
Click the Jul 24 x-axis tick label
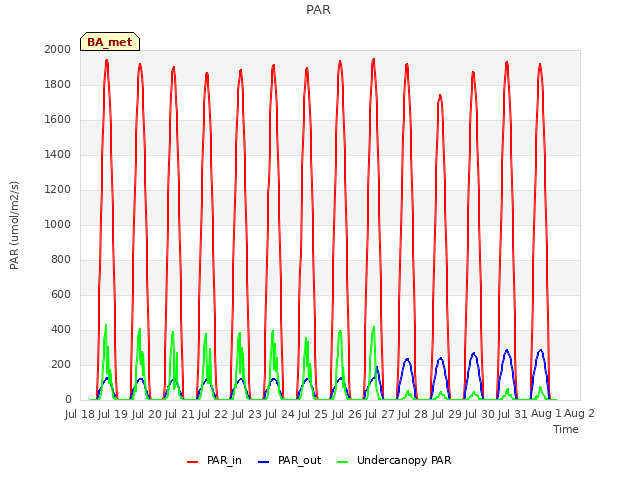click(280, 414)
